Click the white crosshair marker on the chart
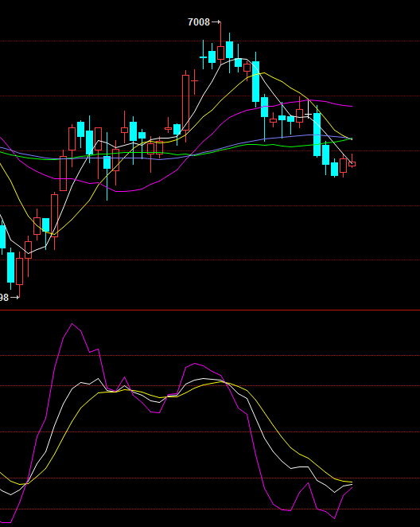The image size is (420, 527). pyautogui.click(x=308, y=115)
